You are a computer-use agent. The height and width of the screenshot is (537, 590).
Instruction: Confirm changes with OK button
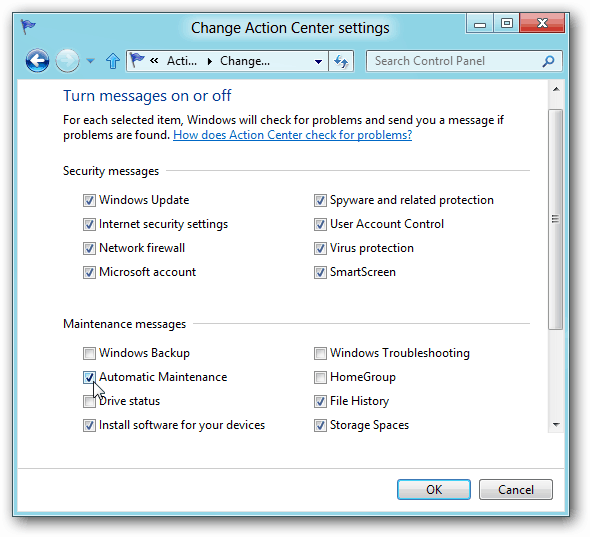[x=434, y=490]
